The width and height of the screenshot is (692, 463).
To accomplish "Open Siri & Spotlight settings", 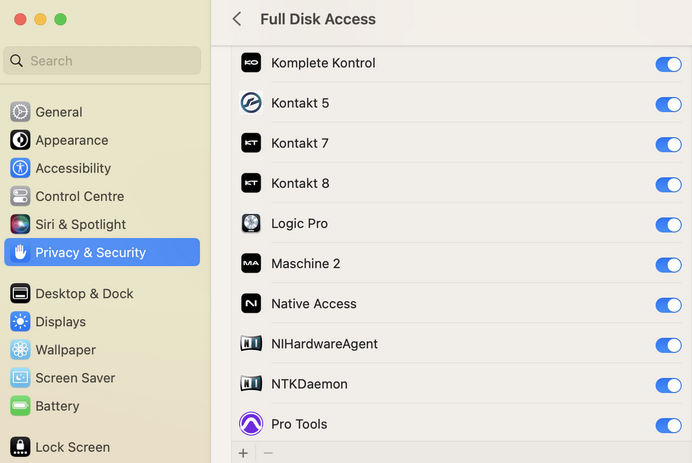I will coord(102,224).
